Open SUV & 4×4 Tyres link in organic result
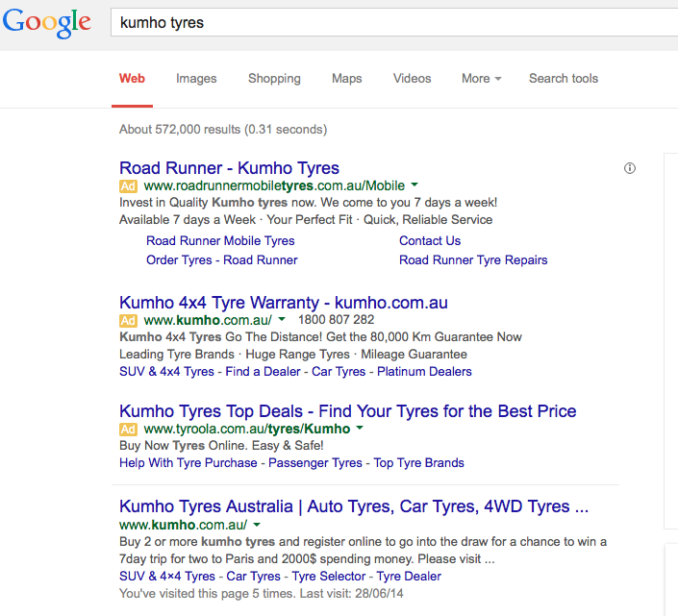Viewport: 678px width, 616px height. pos(167,577)
